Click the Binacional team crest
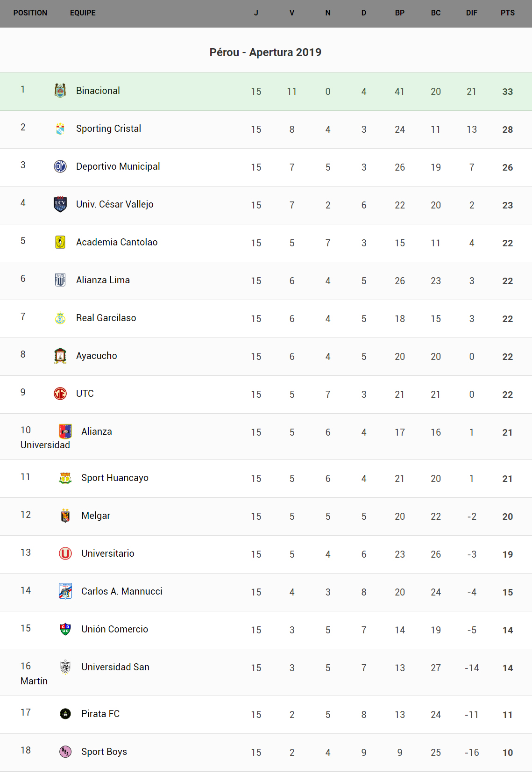The width and height of the screenshot is (532, 775). (x=60, y=90)
